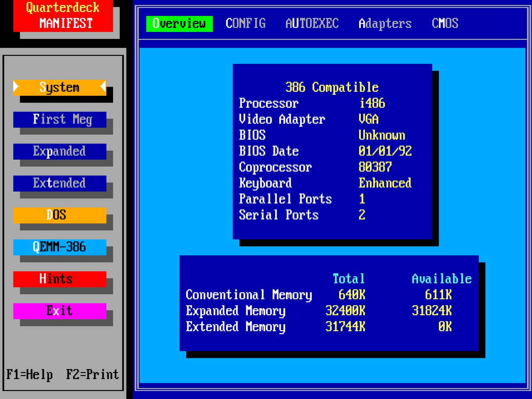Open the First Meg category
The height and width of the screenshot is (399, 532).
click(x=60, y=120)
